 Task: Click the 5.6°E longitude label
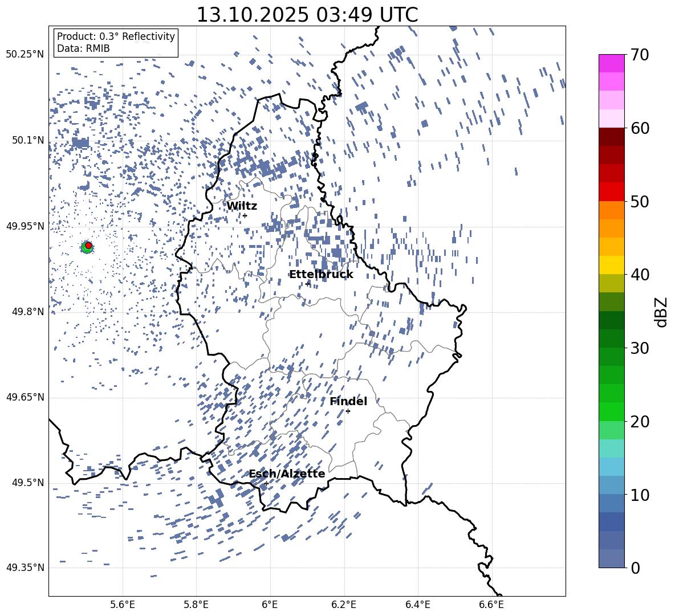(x=123, y=605)
